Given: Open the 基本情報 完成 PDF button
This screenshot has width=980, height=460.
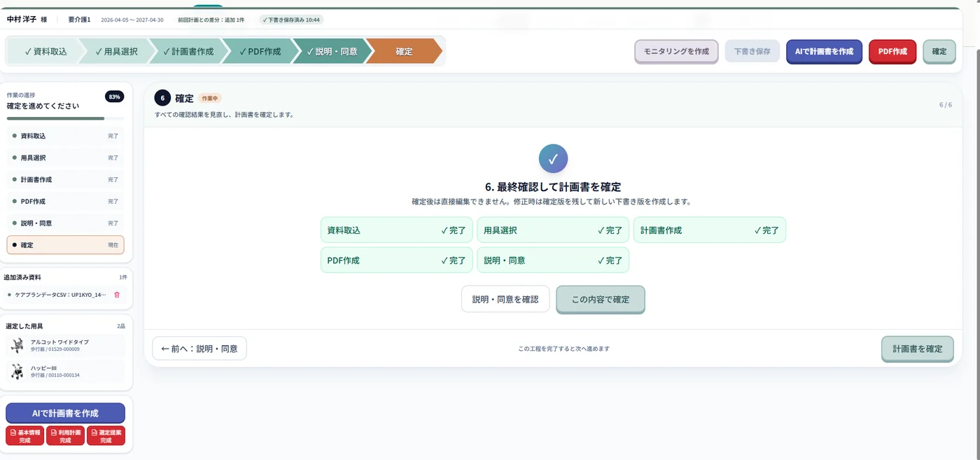Looking at the screenshot, I should point(24,436).
